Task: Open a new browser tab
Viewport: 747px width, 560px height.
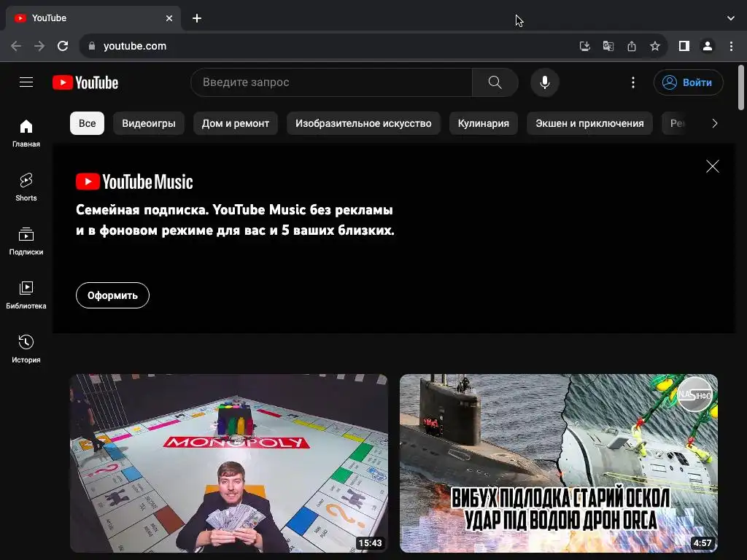Action: [197, 18]
